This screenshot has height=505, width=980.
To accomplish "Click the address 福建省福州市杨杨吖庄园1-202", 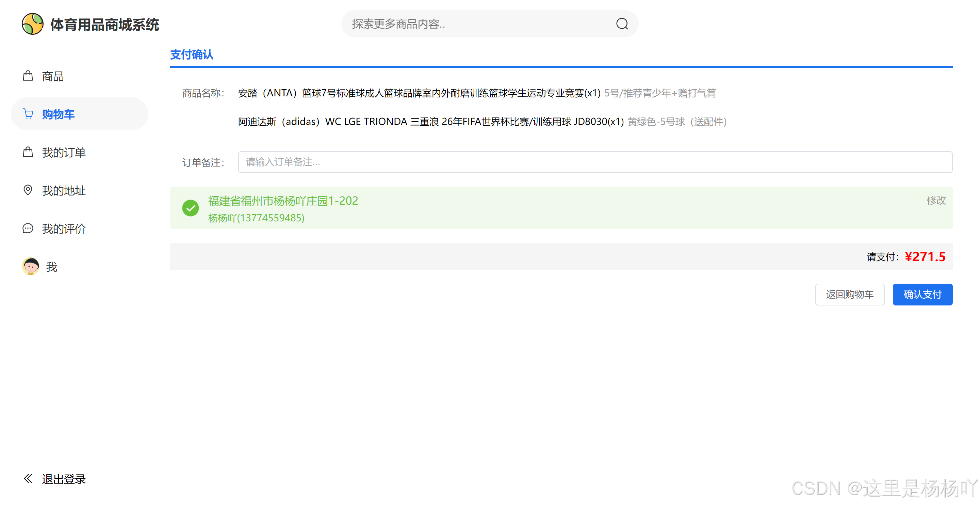I will coord(283,201).
